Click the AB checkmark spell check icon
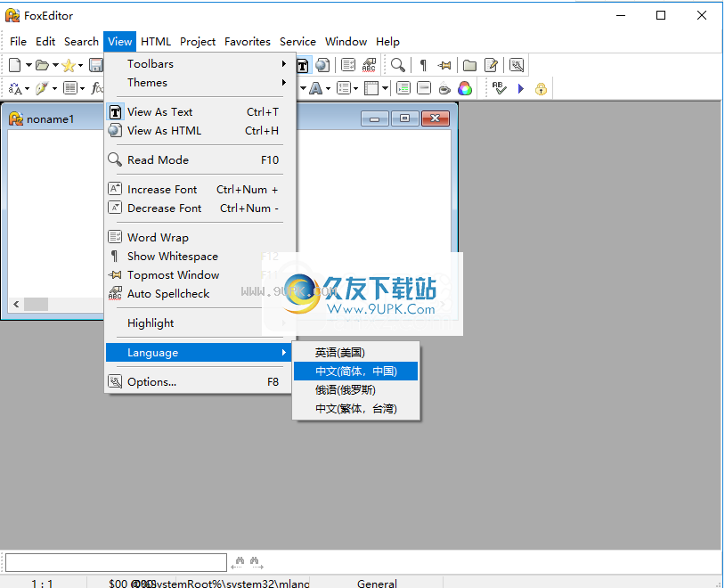 click(500, 88)
